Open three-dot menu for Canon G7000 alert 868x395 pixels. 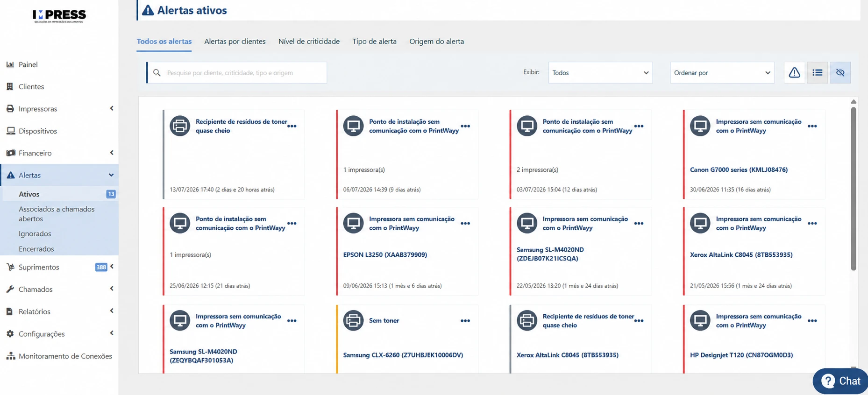click(812, 126)
